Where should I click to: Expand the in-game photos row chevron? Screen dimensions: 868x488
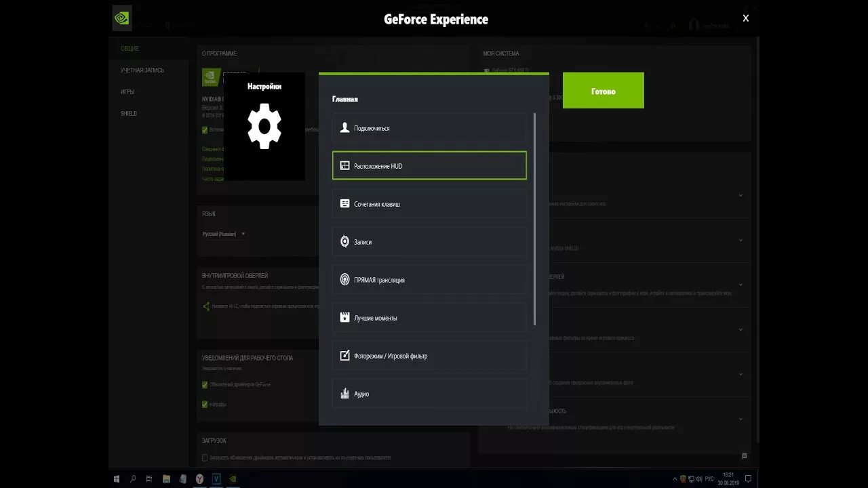741,374
